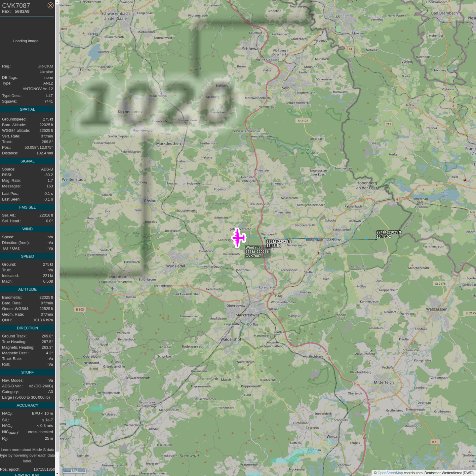Click the CVK7087 label beside the aircraft

(x=253, y=256)
